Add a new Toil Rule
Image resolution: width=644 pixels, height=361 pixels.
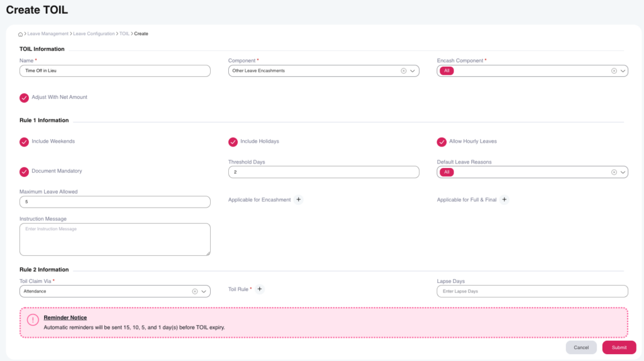click(x=260, y=289)
